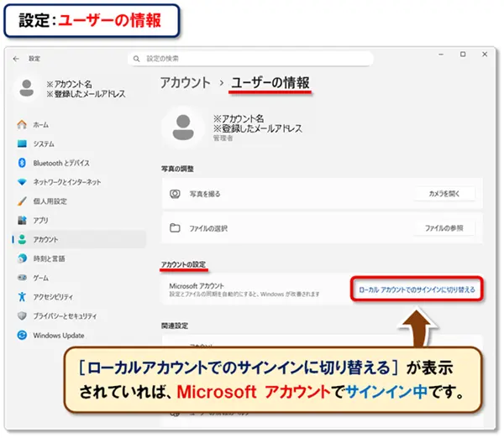Focus the 設定の検索 search field

(x=250, y=59)
